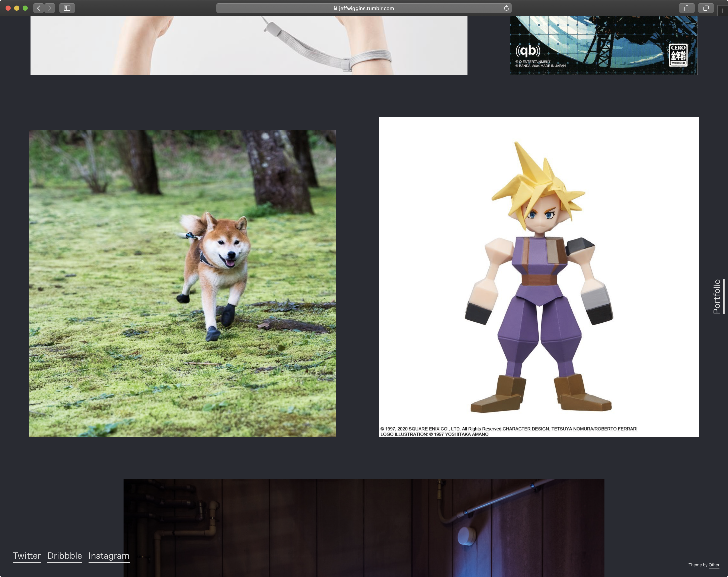Open a new tab with plus icon
This screenshot has width=728, height=577.
[722, 10]
